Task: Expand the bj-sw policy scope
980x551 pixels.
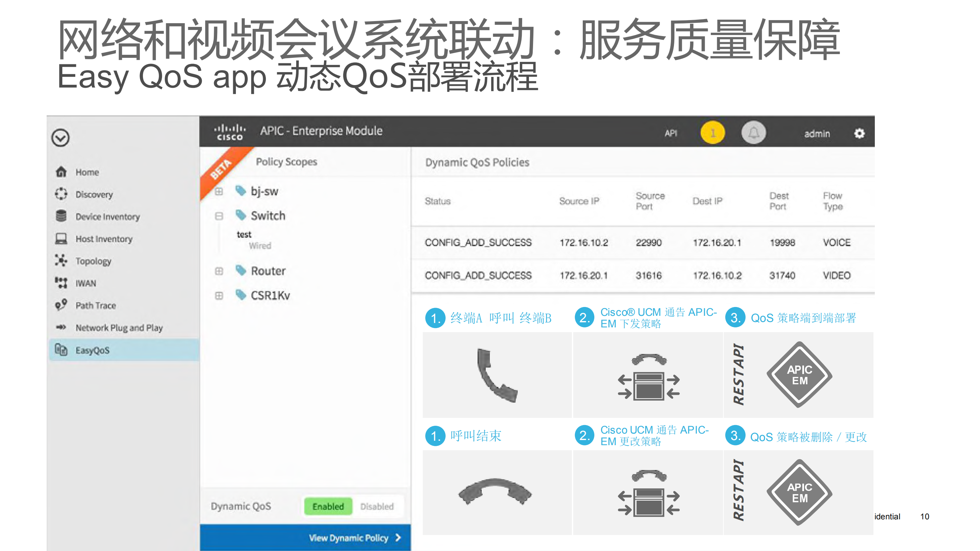Action: click(x=219, y=191)
